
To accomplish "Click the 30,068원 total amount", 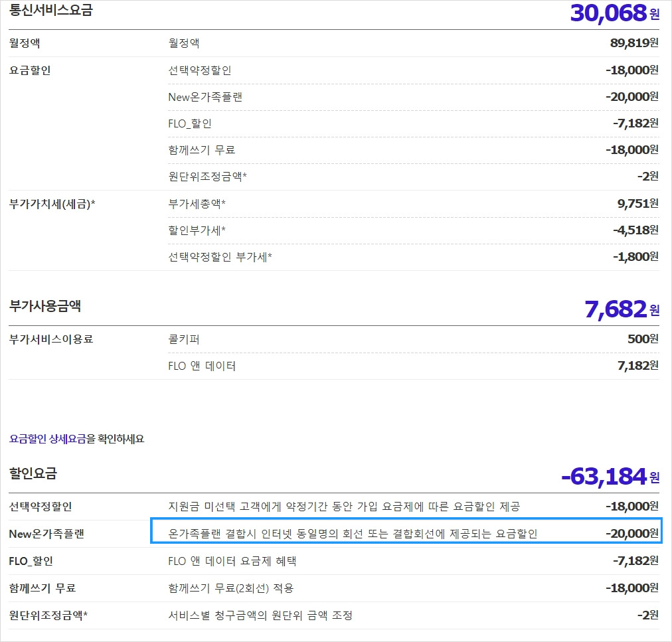I will pyautogui.click(x=614, y=13).
